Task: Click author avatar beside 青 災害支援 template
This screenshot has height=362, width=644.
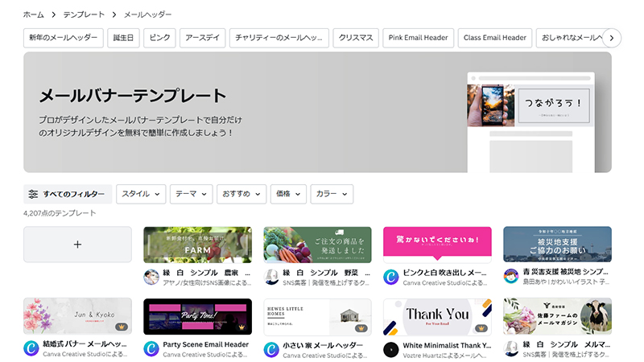Action: [511, 277]
